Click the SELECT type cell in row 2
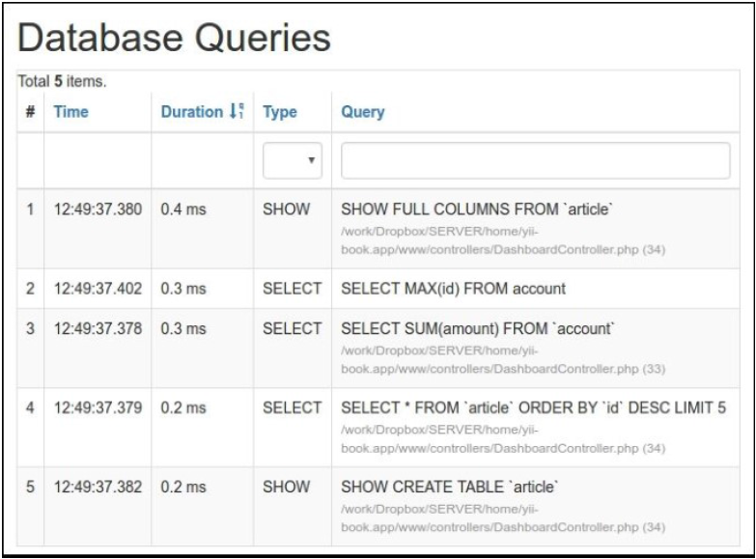756x559 pixels. pyautogui.click(x=293, y=289)
